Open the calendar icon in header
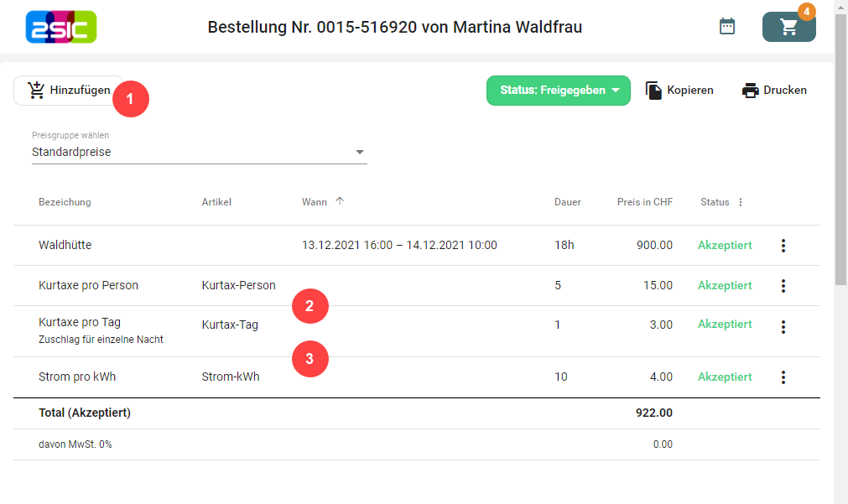848x504 pixels. 727,27
